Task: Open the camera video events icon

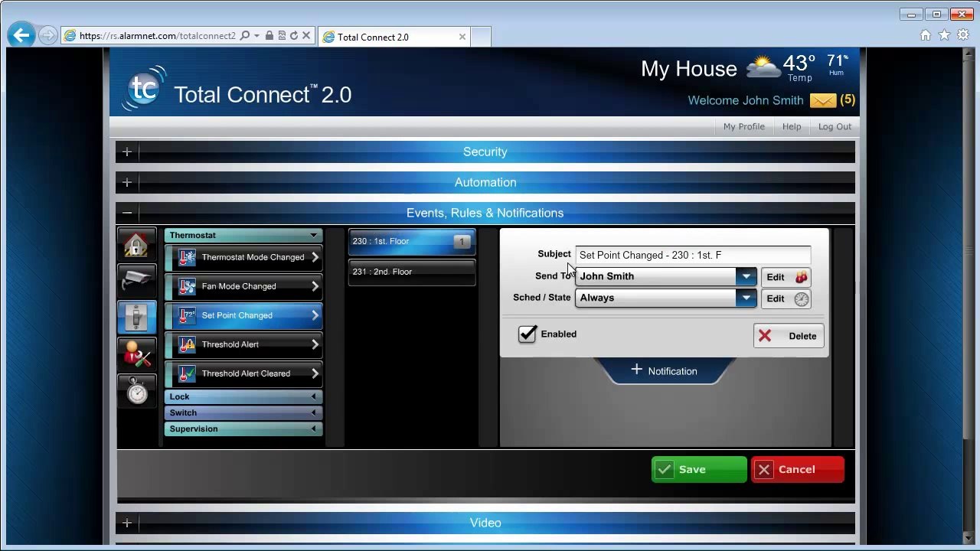Action: (x=136, y=281)
